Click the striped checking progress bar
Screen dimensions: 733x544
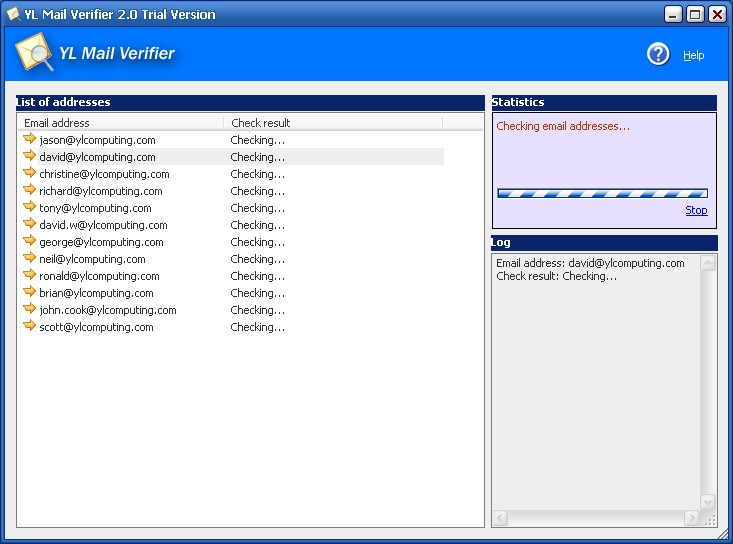602,193
